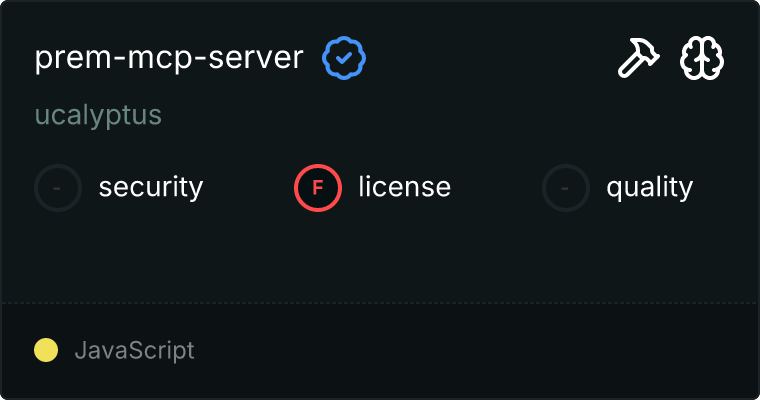760x400 pixels.
Task: Click the gap between security and license
Action: click(x=248, y=187)
